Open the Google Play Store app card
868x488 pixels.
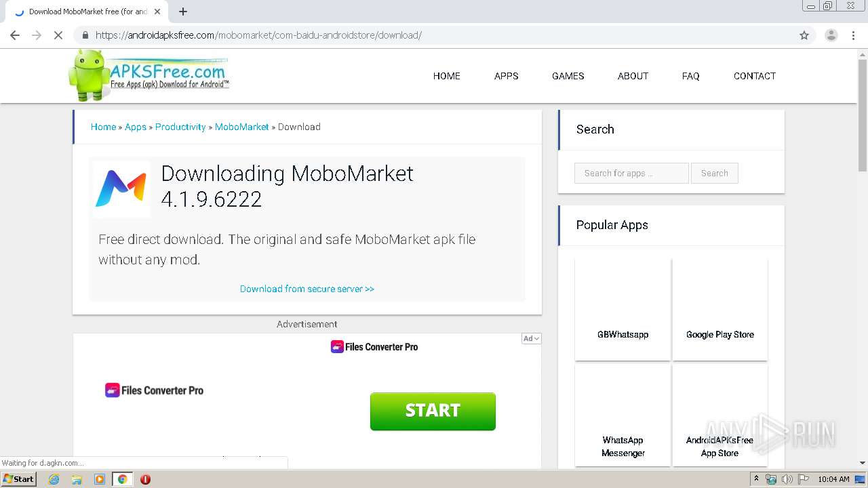coord(720,309)
